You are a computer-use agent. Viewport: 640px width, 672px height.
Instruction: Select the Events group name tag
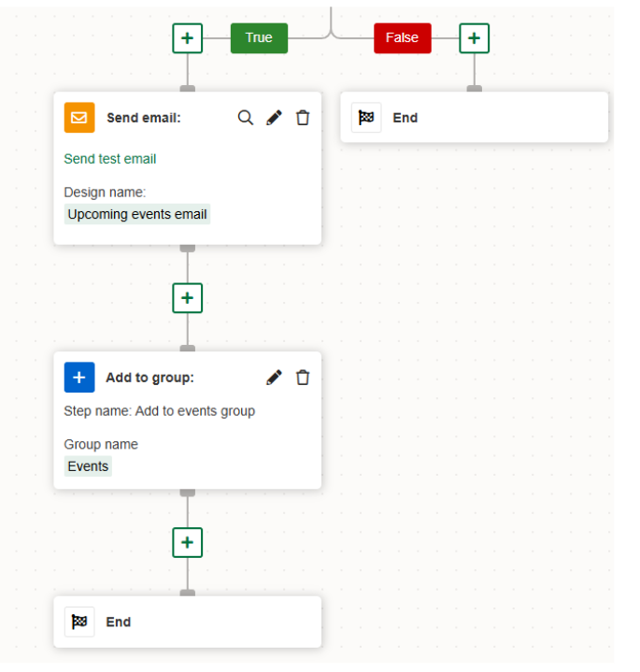pyautogui.click(x=88, y=466)
